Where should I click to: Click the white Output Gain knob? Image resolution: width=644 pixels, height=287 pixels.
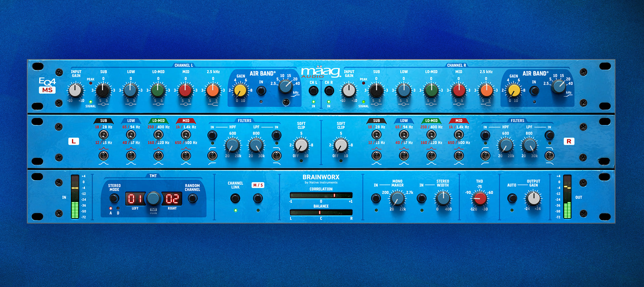coord(533,198)
